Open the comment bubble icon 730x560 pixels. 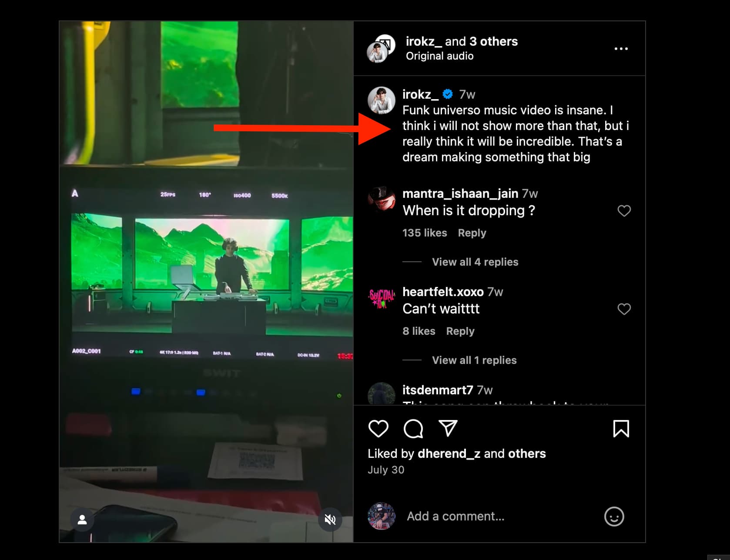pos(413,429)
